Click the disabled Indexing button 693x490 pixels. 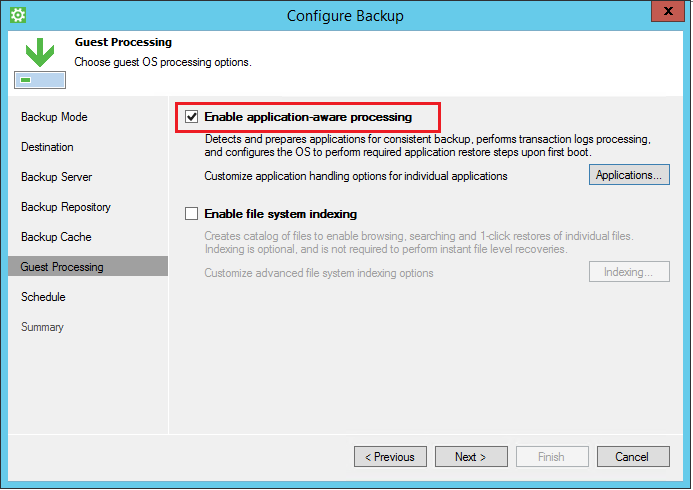pyautogui.click(x=628, y=272)
